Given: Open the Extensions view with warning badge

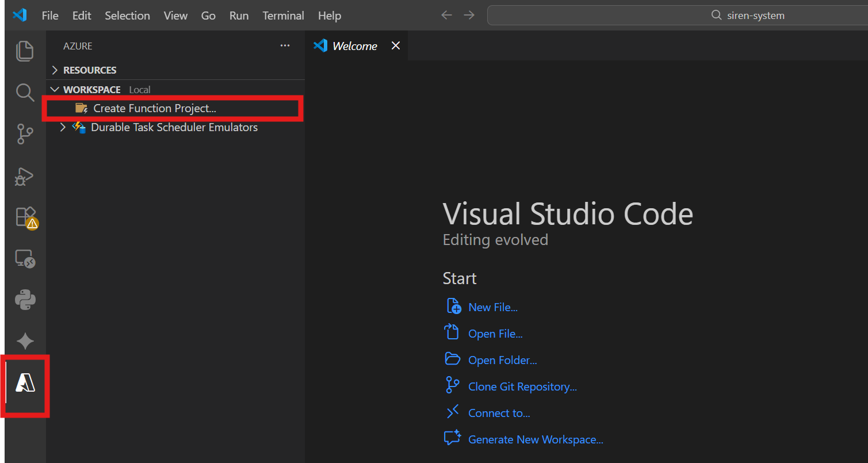Looking at the screenshot, I should (x=26, y=218).
